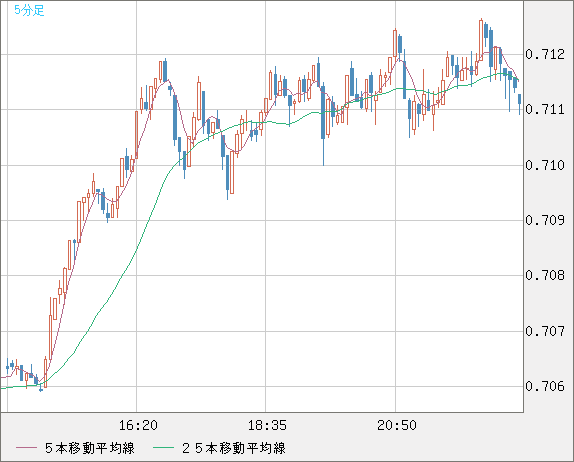
Task: Click the 0.707 price axis label
Action: pos(545,331)
